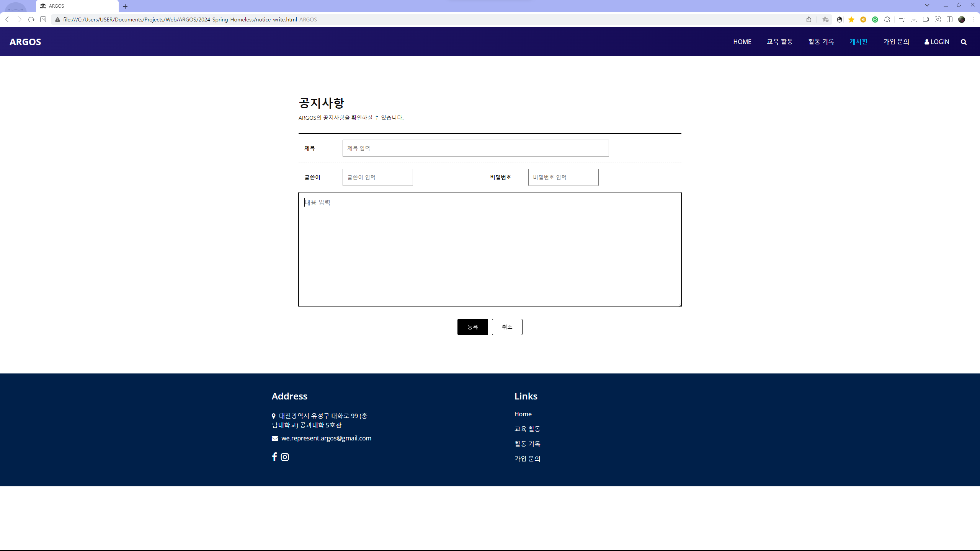Open the Instagram icon in footer
The height and width of the screenshot is (551, 980).
285,457
